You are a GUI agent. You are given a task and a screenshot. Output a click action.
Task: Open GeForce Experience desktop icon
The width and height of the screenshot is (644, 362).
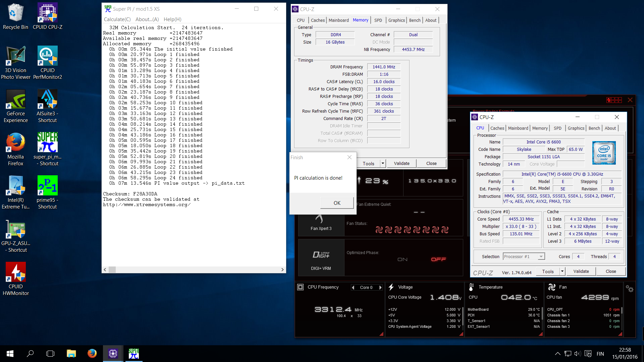point(15,106)
